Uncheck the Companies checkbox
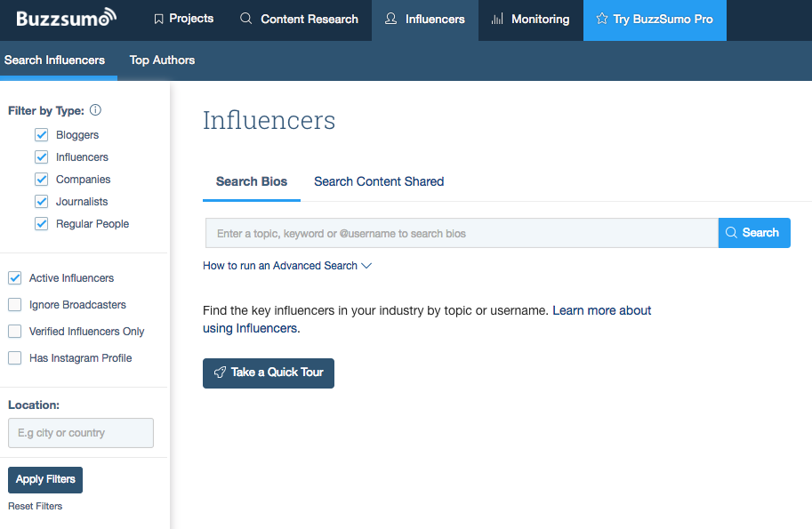 pos(42,179)
